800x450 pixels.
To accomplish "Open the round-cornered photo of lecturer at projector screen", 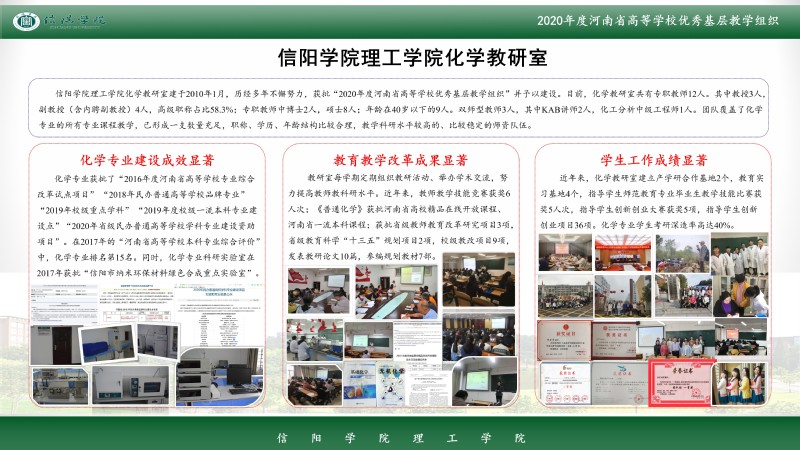I will tap(484, 382).
